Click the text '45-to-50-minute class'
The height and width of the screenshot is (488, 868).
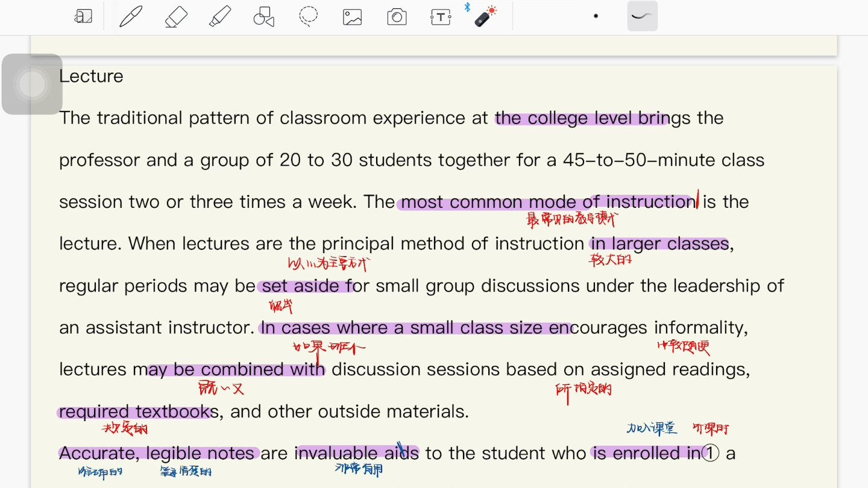point(664,160)
